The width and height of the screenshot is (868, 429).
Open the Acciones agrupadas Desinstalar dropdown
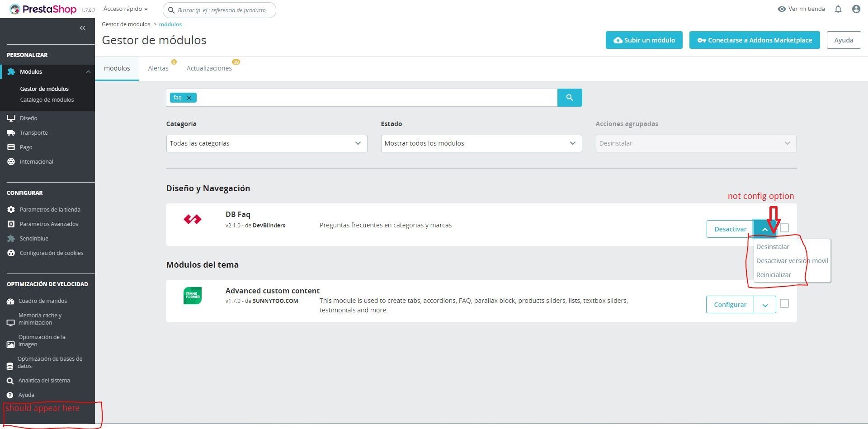tap(696, 143)
